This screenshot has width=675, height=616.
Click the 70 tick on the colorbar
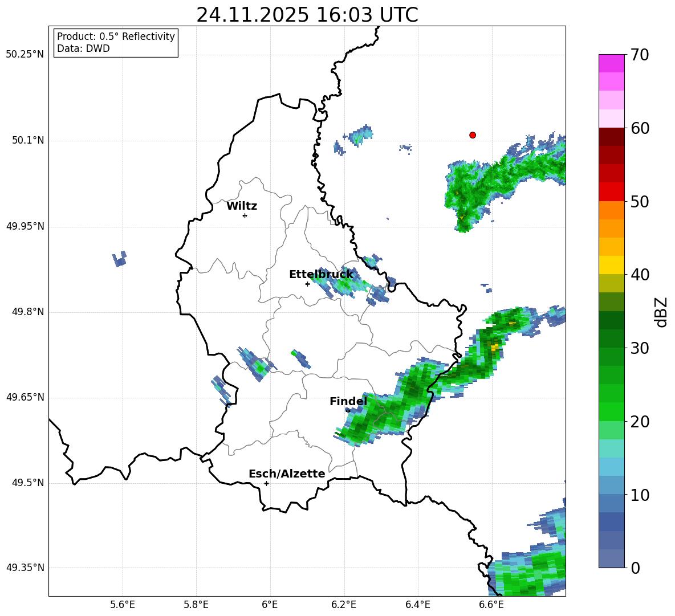(x=640, y=55)
